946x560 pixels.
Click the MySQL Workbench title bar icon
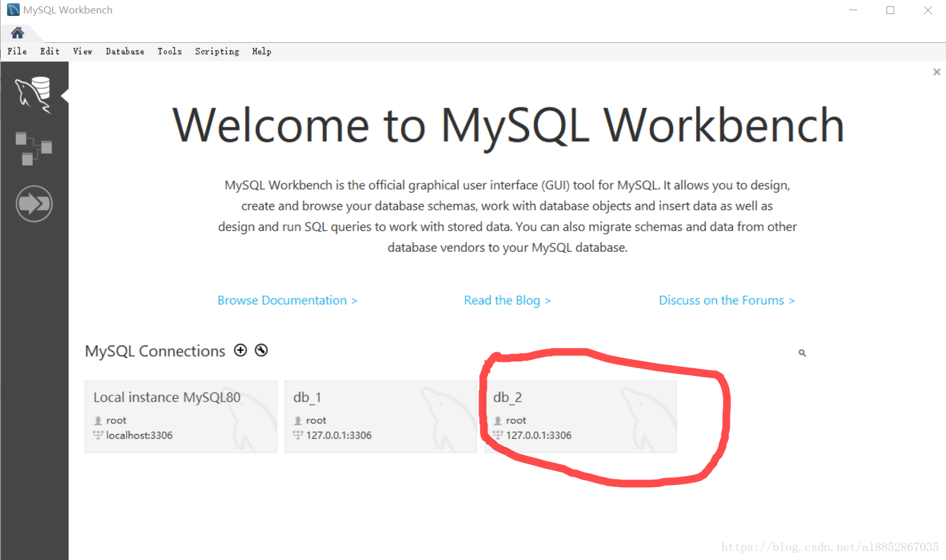coord(13,10)
